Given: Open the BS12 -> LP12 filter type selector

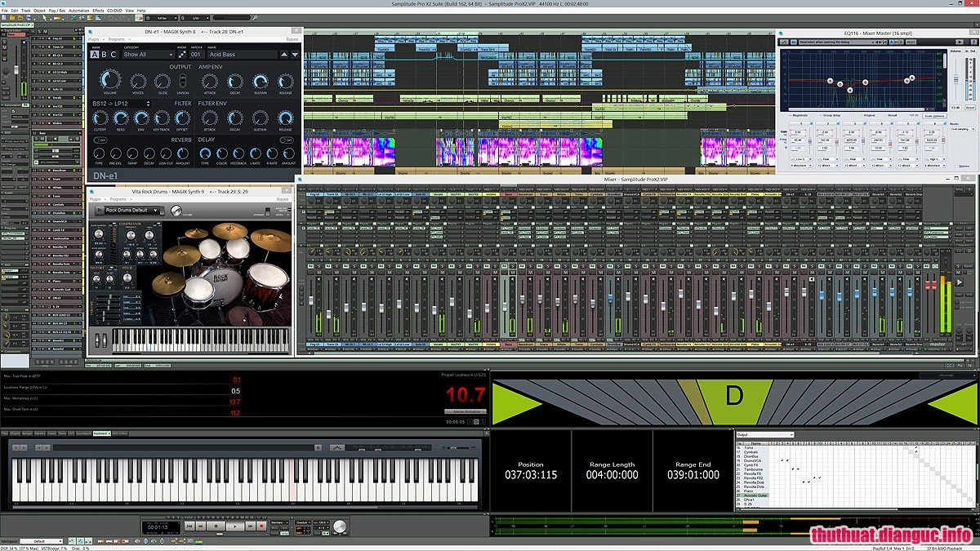Looking at the screenshot, I should pyautogui.click(x=121, y=104).
